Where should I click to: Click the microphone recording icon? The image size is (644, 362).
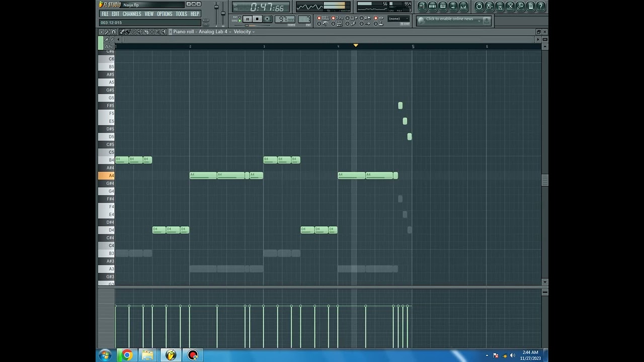(520, 7)
